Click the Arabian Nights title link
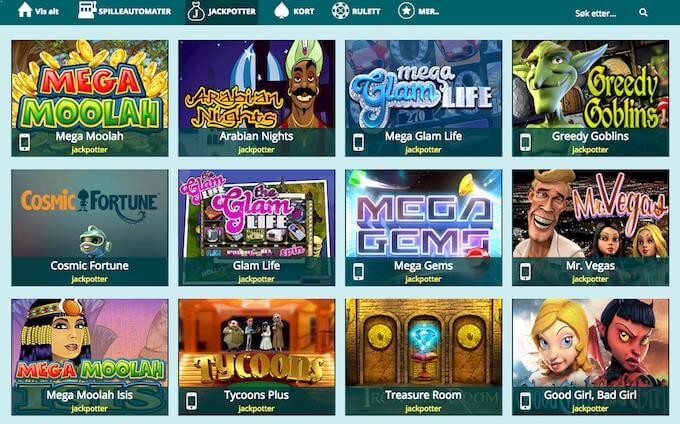 pyautogui.click(x=256, y=136)
